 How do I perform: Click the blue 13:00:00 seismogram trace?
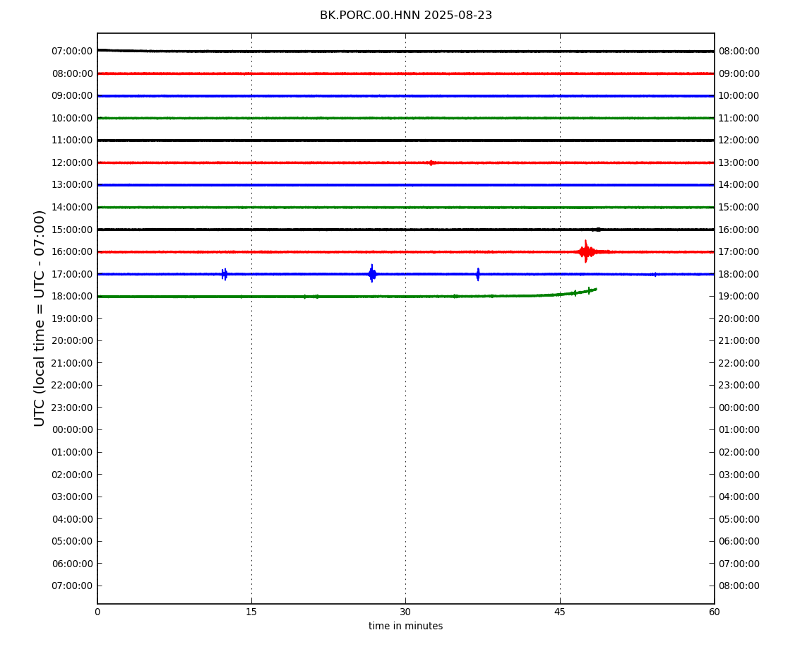tap(405, 185)
